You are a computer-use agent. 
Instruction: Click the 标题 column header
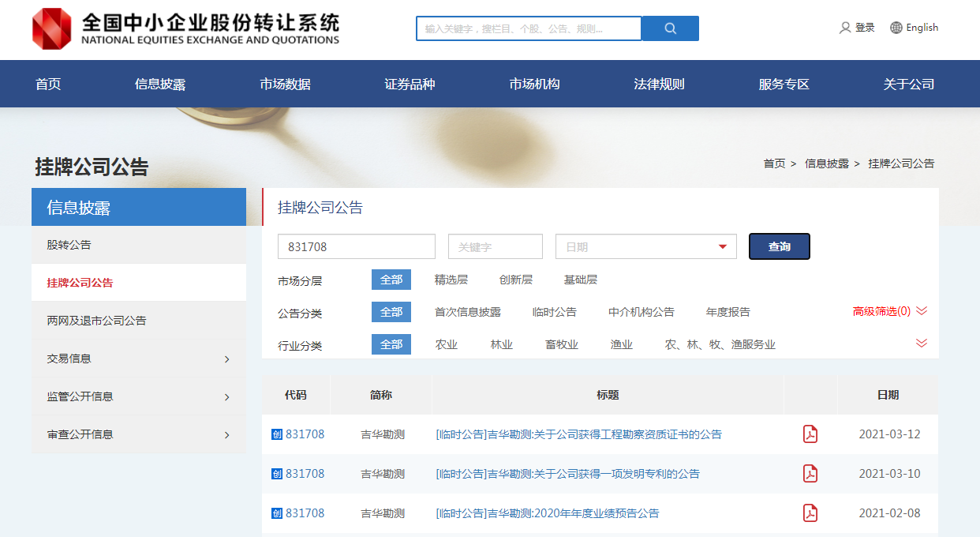point(608,395)
